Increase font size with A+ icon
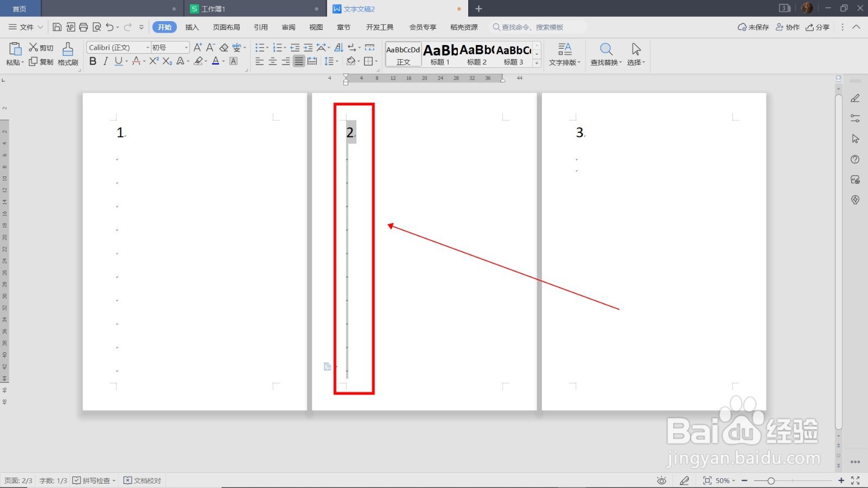The image size is (868, 488). [x=197, y=48]
